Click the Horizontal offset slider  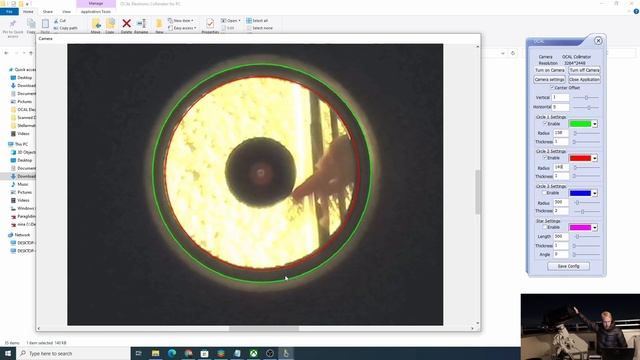586,107
